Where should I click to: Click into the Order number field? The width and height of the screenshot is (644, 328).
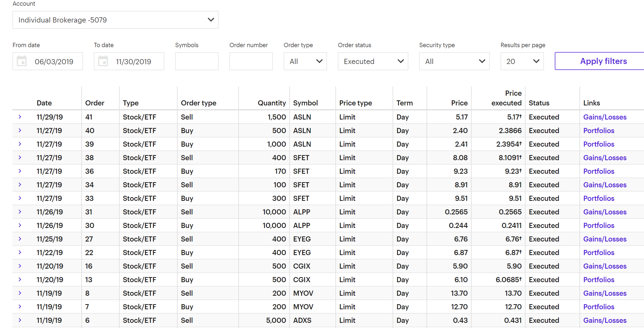pyautogui.click(x=251, y=61)
